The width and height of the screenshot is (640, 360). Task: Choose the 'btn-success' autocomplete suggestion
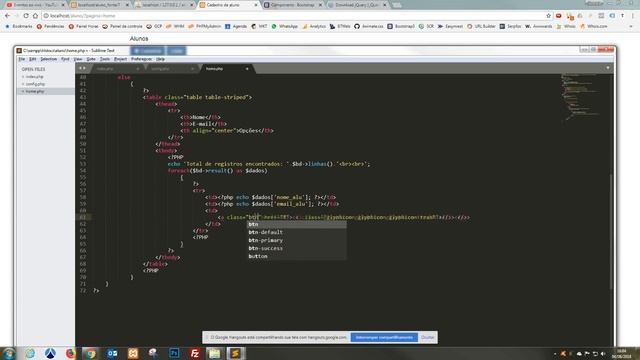point(297,248)
